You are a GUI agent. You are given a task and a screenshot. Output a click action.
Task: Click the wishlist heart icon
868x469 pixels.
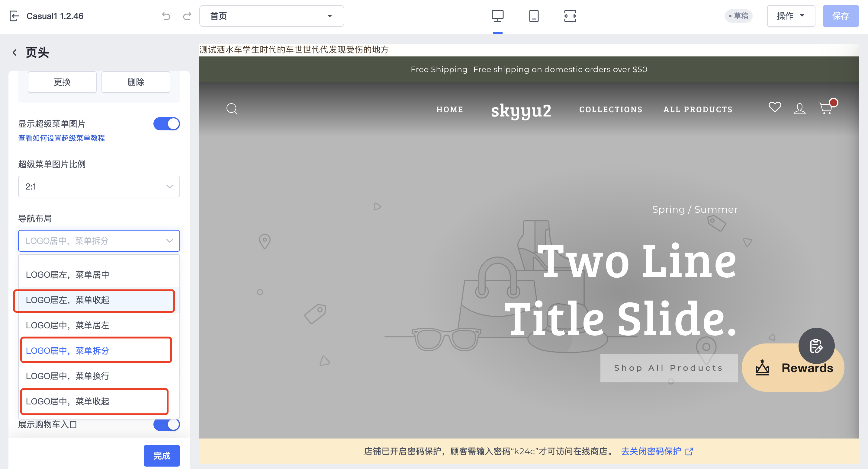coord(775,107)
